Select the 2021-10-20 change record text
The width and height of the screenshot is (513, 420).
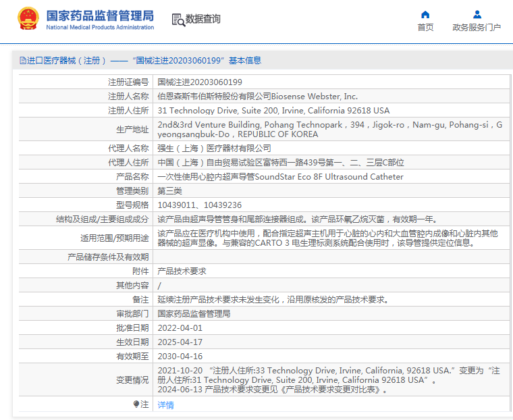tap(329, 375)
